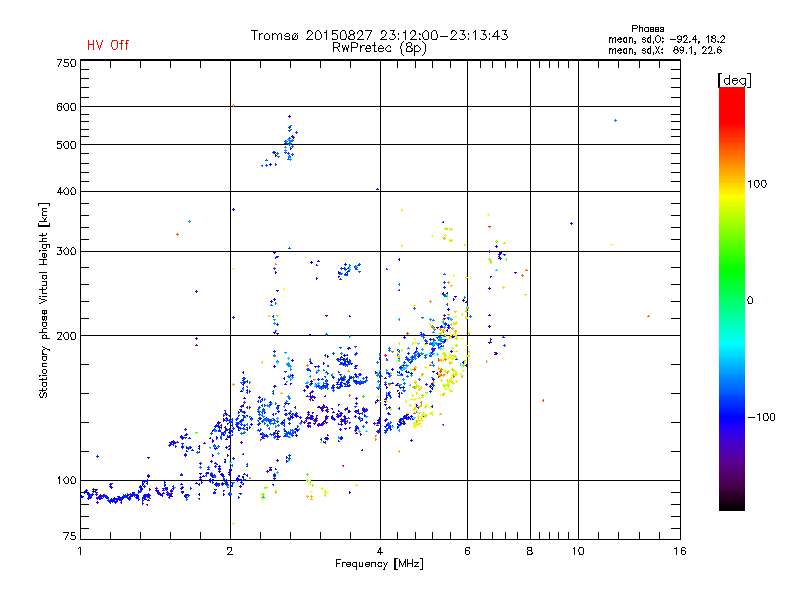The image size is (800, 600).
Task: Click the 'RwPretec (8p)' subtitle
Action: [379, 48]
